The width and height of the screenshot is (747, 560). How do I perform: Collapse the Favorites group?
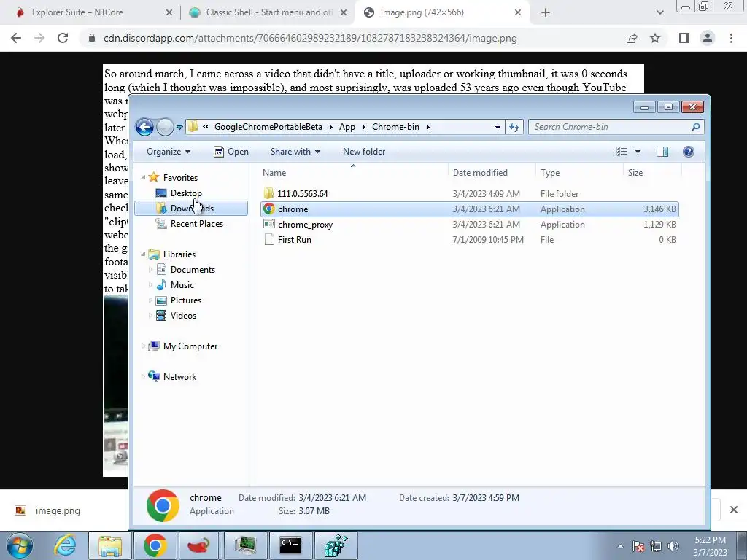(x=143, y=177)
